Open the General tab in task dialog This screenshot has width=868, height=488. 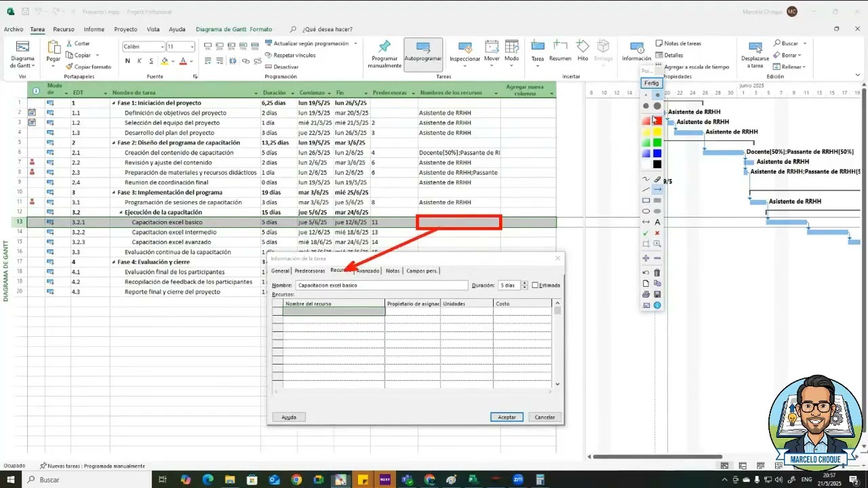click(280, 270)
